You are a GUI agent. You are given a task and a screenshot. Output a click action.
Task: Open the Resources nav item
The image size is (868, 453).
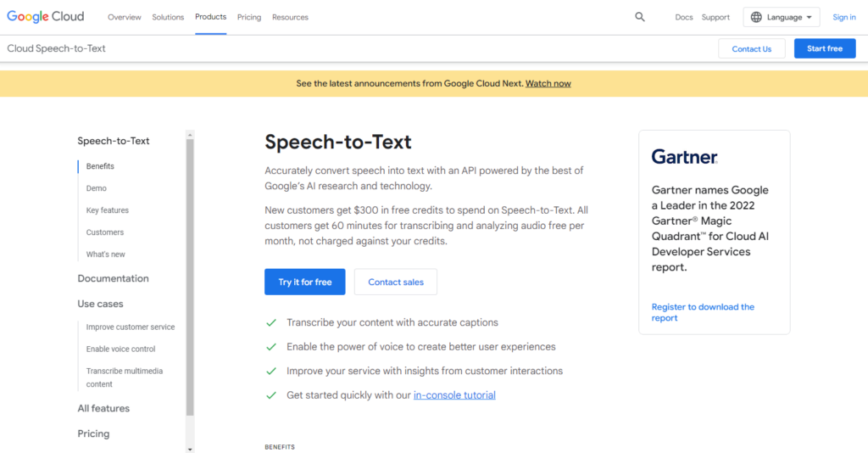290,17
